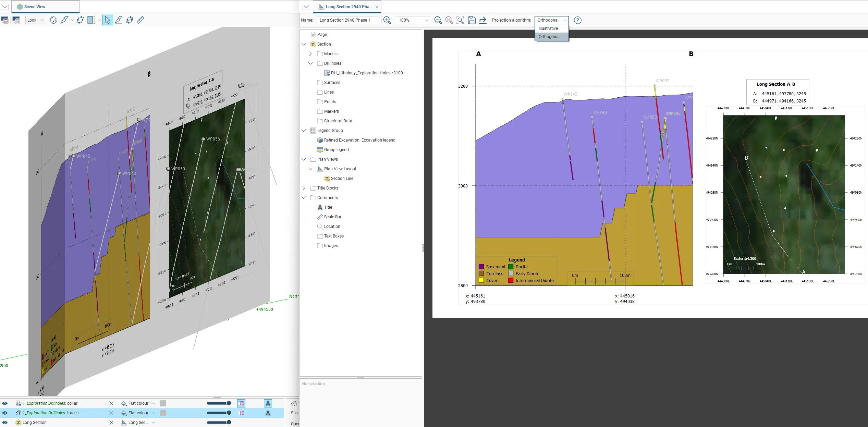Collapse the Comments tree section
The width and height of the screenshot is (868, 427).
coord(304,197)
